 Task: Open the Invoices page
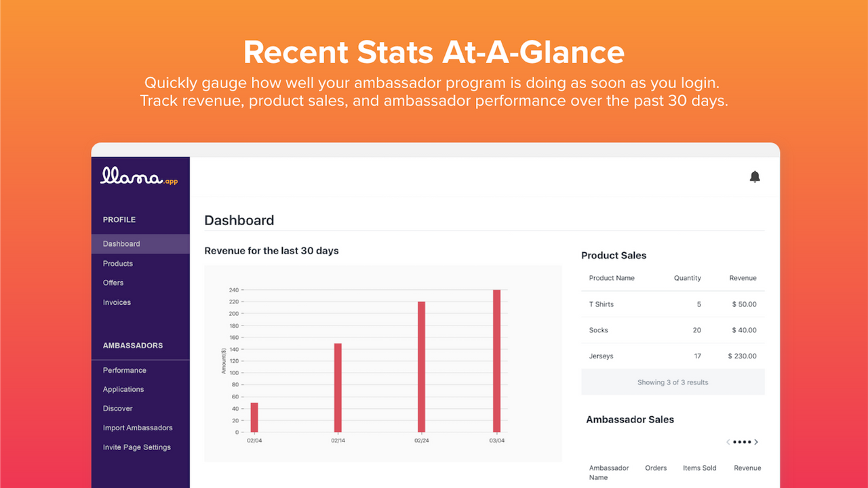(x=117, y=302)
